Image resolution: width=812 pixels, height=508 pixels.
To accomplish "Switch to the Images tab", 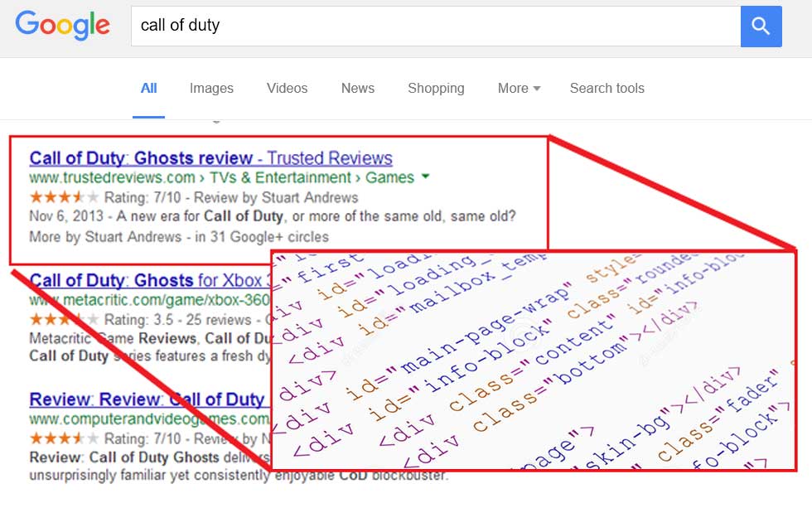I will click(211, 89).
